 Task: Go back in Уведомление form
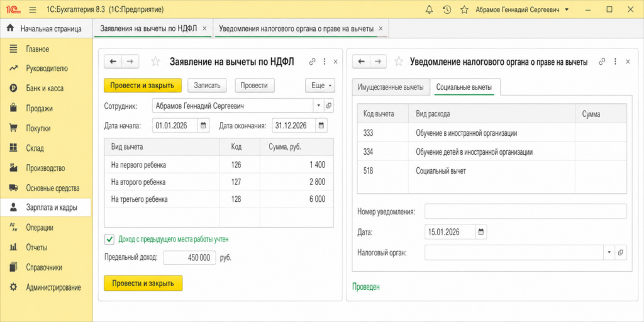click(362, 62)
